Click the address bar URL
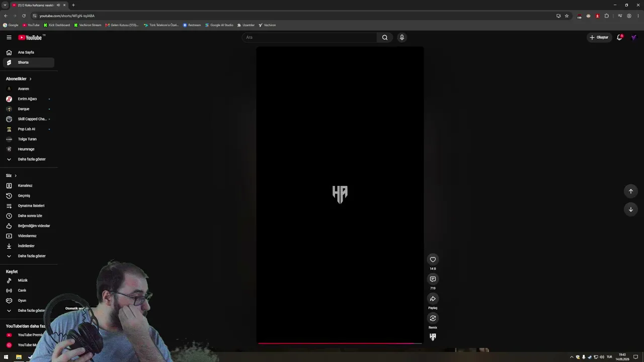The width and height of the screenshot is (644, 362). [x=67, y=16]
